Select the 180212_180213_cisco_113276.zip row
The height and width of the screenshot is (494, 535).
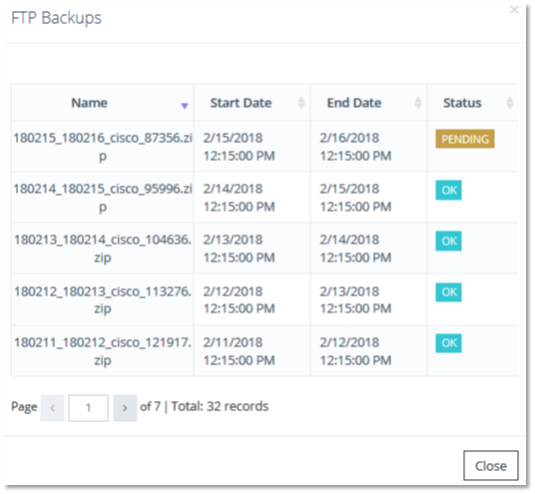[264, 300]
